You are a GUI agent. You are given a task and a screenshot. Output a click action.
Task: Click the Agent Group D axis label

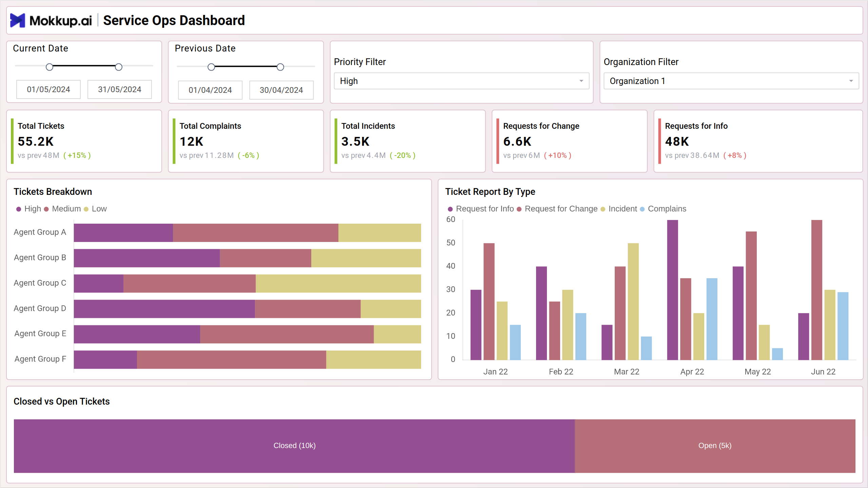[x=40, y=308]
